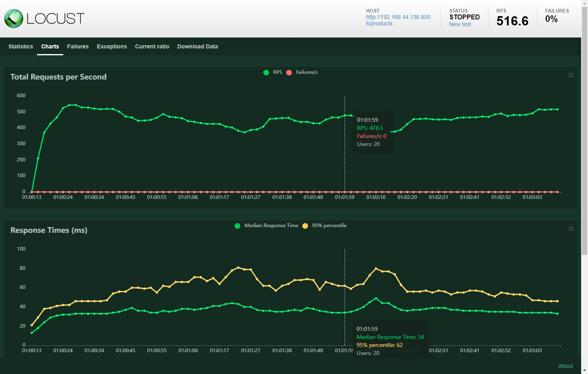The width and height of the screenshot is (588, 374).
Task: Click the 516.6 RPS value
Action: (x=512, y=21)
